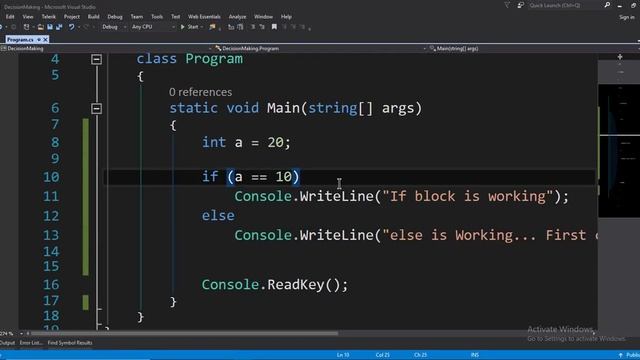
Task: Click inside the Quick Launch search box
Action: tap(565, 5)
